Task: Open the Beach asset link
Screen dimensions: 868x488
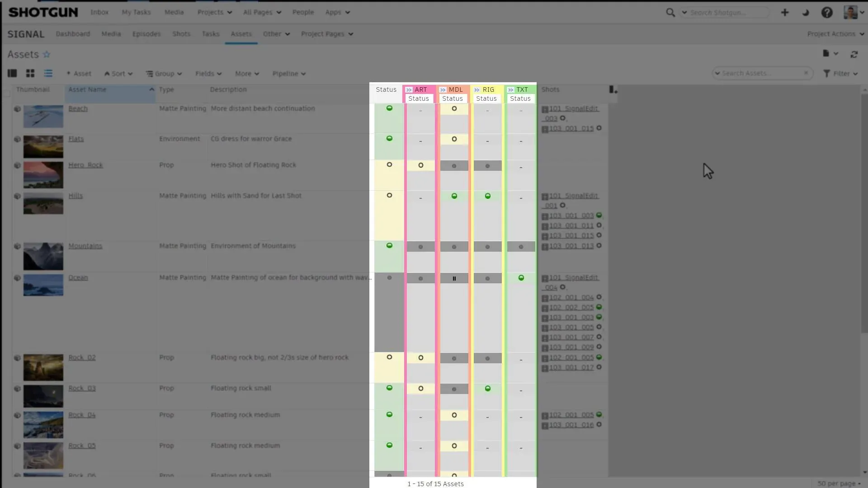Action: tap(78, 109)
